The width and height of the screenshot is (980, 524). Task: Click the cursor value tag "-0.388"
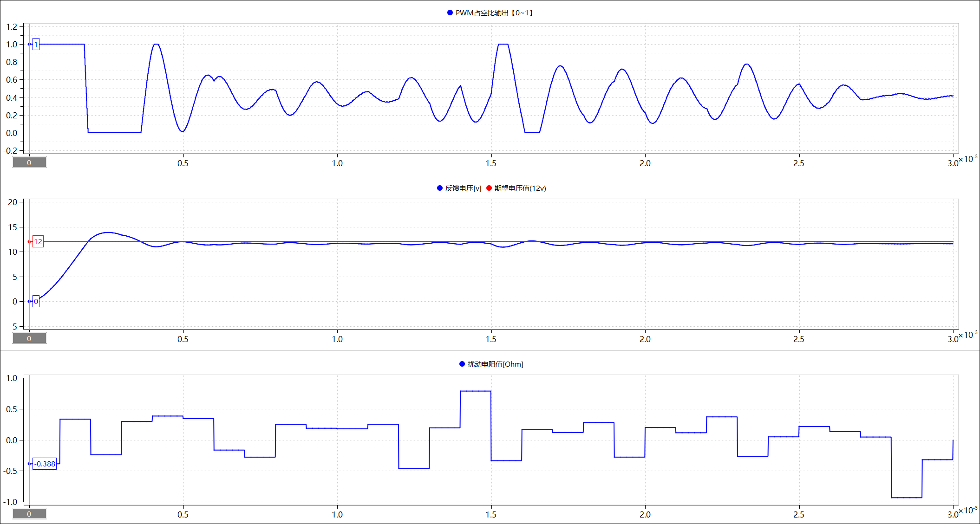pos(45,464)
